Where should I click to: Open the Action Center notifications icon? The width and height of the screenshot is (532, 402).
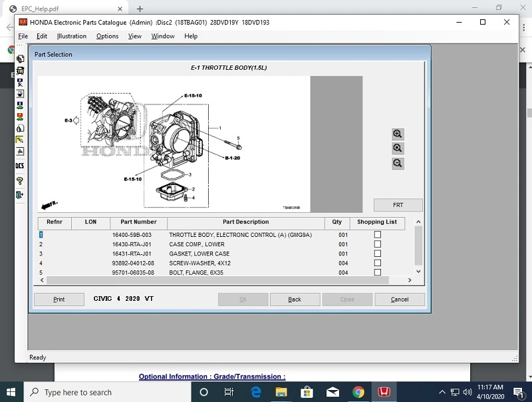pyautogui.click(x=519, y=393)
